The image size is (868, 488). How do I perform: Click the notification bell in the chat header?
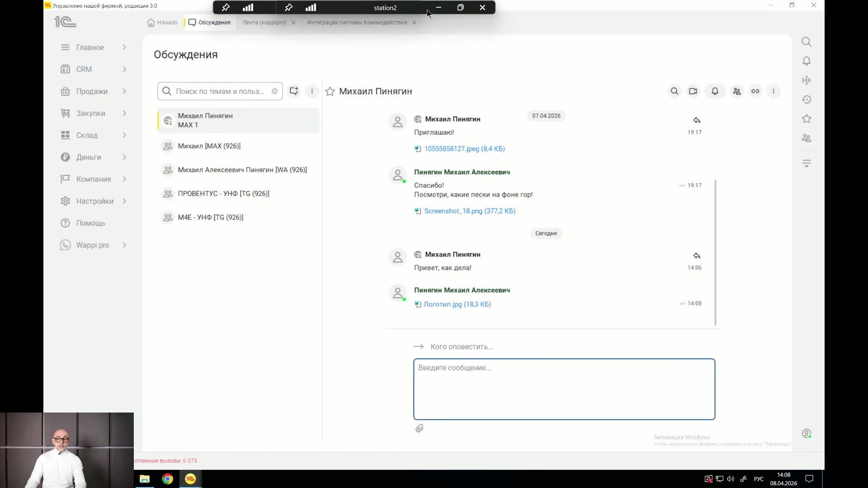(715, 91)
